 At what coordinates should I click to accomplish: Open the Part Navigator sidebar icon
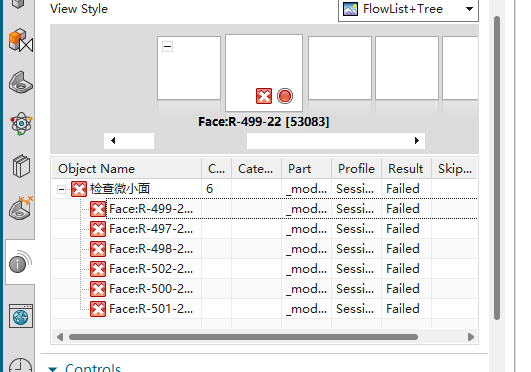[x=20, y=82]
